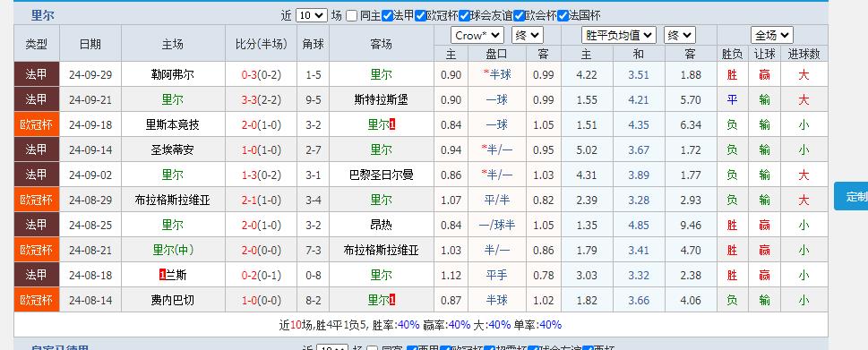The width and height of the screenshot is (868, 350).
Task: Click the 角球 column header
Action: click(x=314, y=44)
